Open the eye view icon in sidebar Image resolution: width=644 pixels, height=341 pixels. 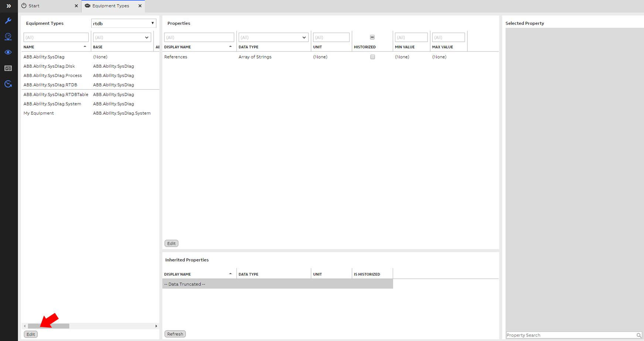click(8, 53)
